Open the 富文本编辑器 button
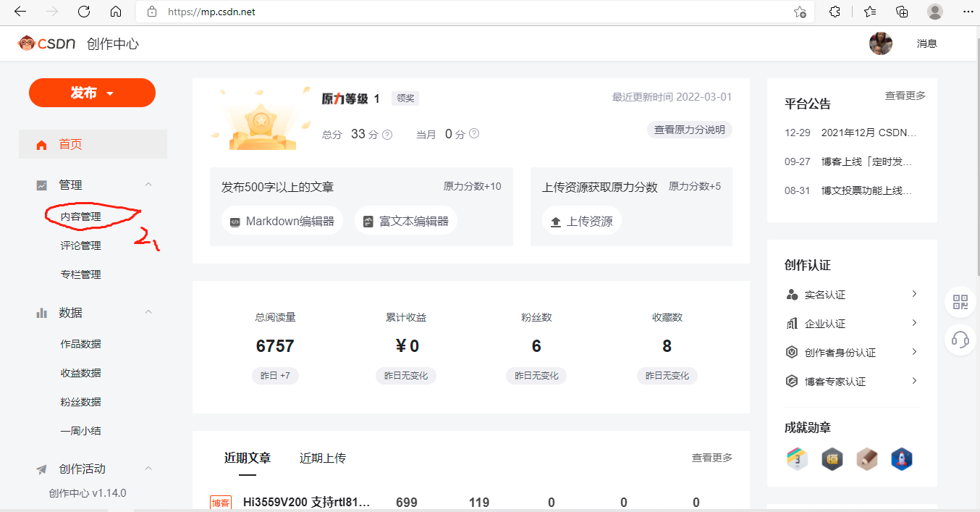This screenshot has height=512, width=980. tap(406, 221)
